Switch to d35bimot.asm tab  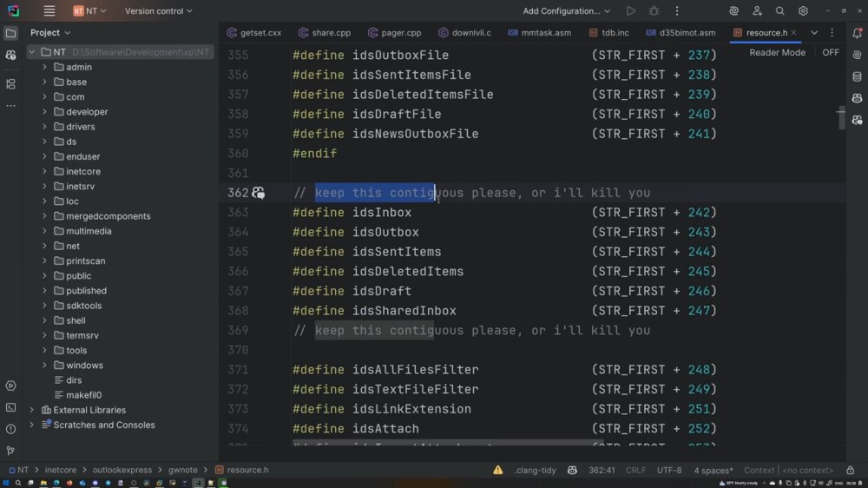[681, 33]
